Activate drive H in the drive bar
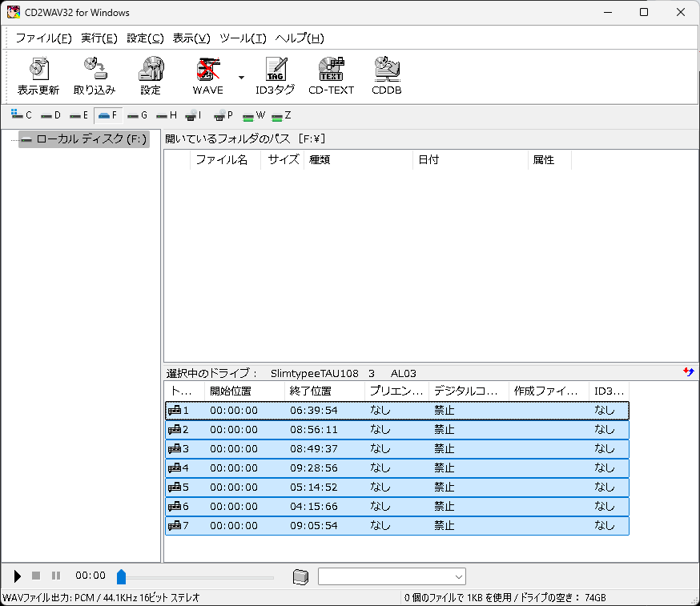 pos(164,114)
